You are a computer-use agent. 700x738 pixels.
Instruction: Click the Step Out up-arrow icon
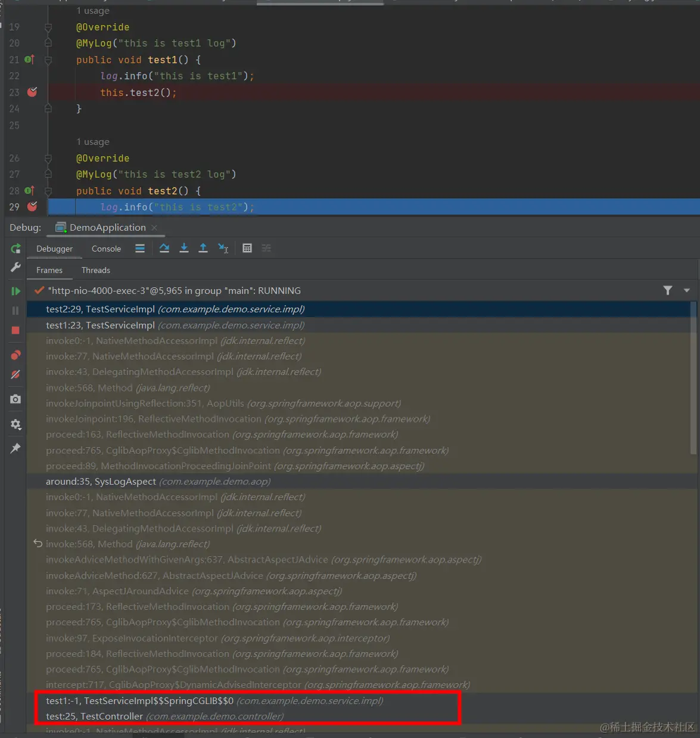click(x=203, y=248)
